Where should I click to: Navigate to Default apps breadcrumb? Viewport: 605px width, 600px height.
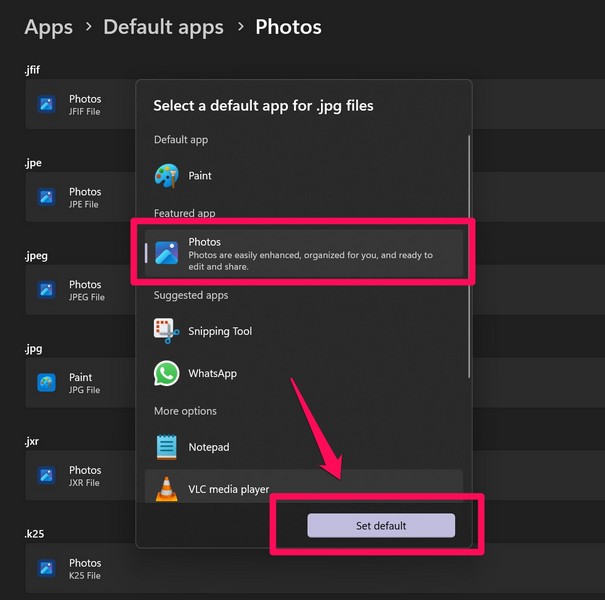click(164, 27)
